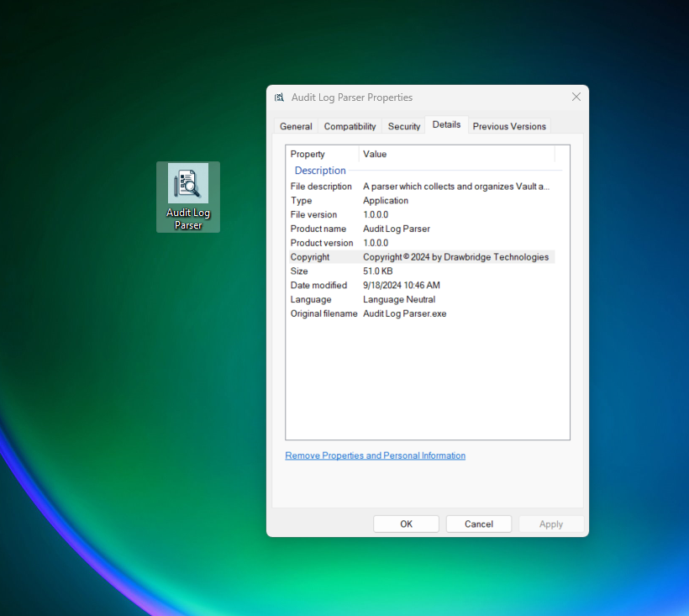Select the Copyright property label
This screenshot has width=689, height=616.
310,257
